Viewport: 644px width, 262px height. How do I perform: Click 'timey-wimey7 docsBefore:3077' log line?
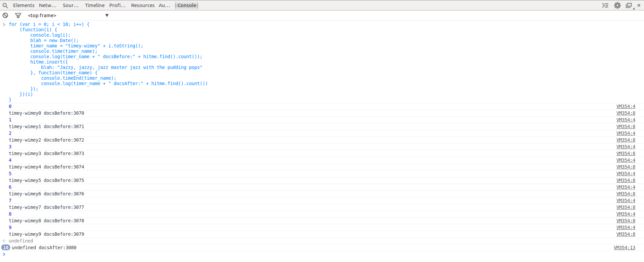[46, 208]
